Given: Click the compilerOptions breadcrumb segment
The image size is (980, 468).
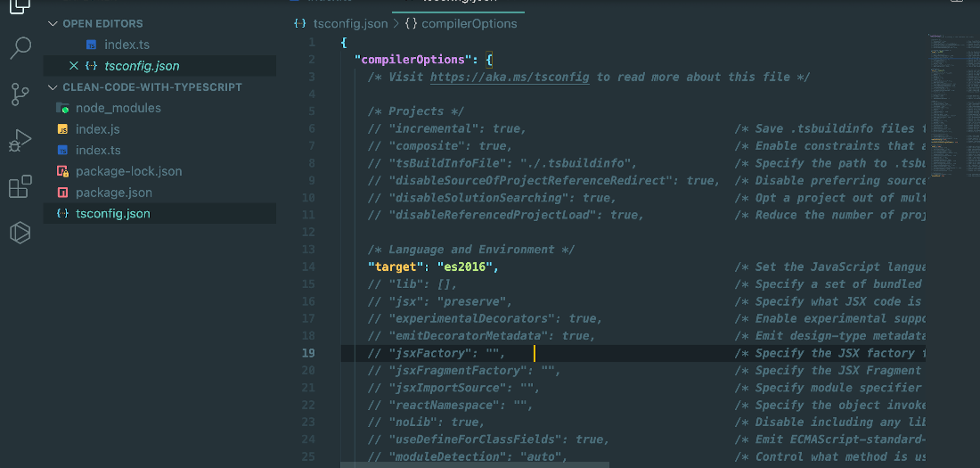Looking at the screenshot, I should tap(461, 24).
